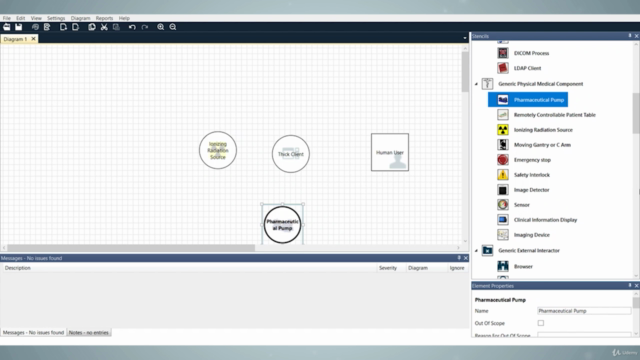The image size is (640, 360).
Task: Click the Cut scissors toolbar icon
Action: pyautogui.click(x=104, y=27)
